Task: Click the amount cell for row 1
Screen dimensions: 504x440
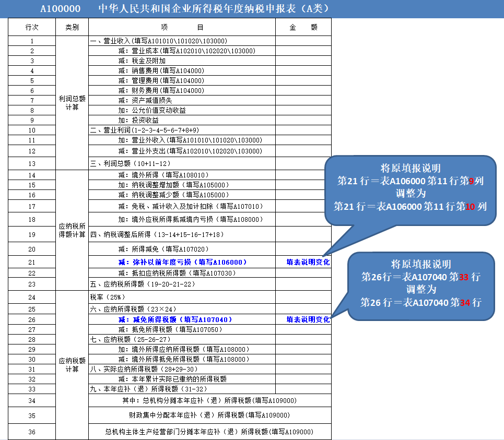Action: pos(303,41)
